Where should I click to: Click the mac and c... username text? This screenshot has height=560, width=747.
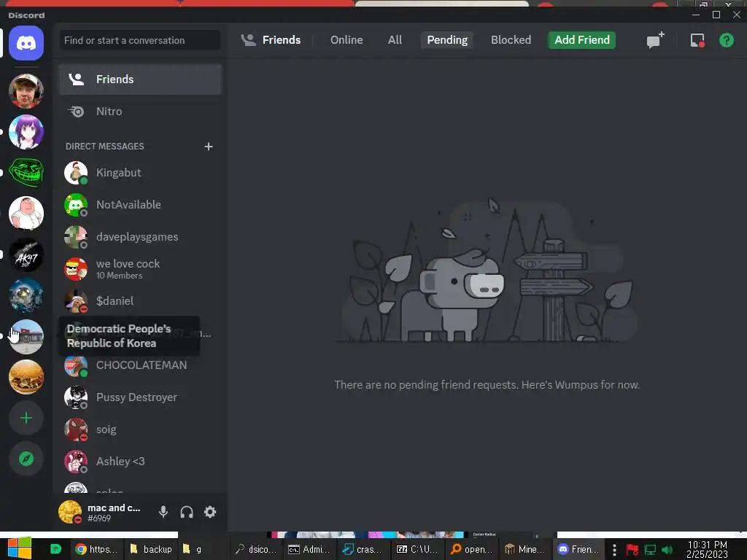114,507
